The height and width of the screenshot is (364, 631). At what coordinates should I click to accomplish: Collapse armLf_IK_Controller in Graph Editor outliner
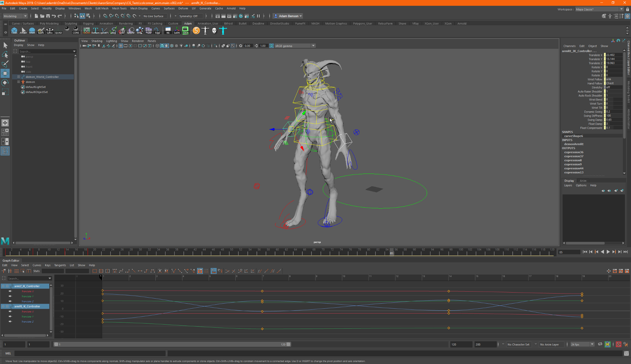click(3, 286)
